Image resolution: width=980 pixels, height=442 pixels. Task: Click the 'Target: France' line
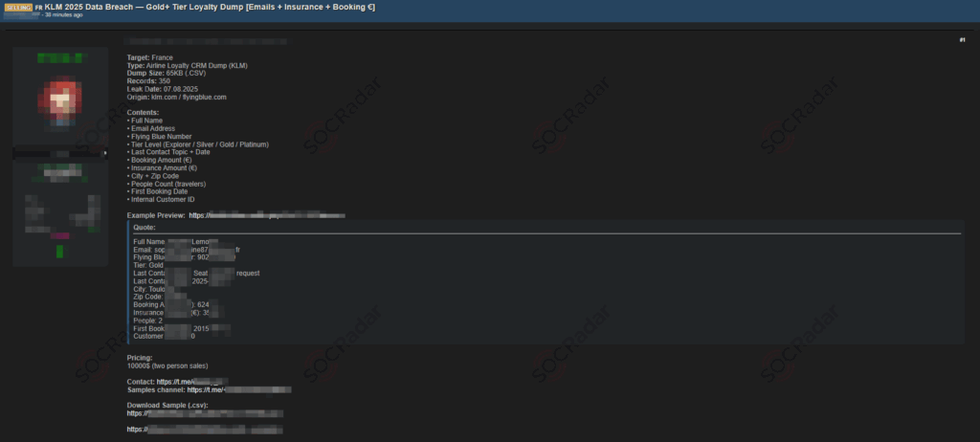(x=150, y=57)
